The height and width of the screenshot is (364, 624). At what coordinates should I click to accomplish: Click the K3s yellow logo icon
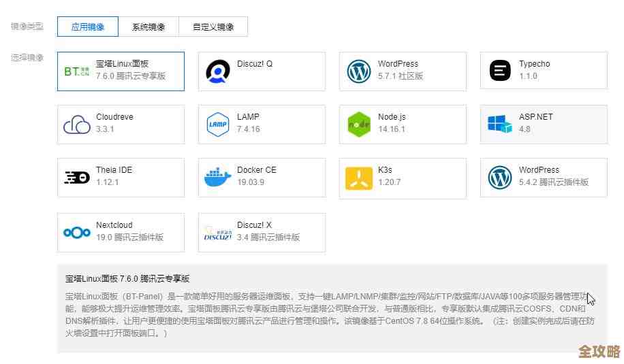[358, 178]
